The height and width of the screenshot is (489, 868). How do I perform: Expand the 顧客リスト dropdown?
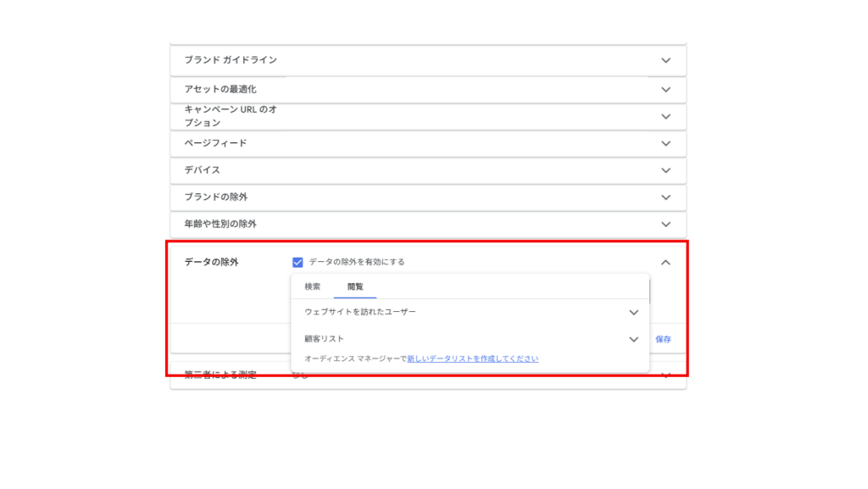click(632, 339)
